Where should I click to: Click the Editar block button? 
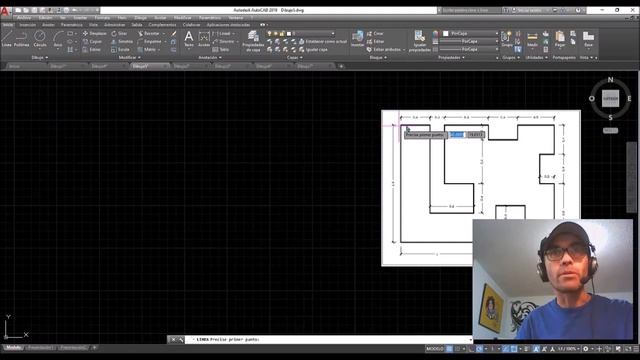coord(375,42)
